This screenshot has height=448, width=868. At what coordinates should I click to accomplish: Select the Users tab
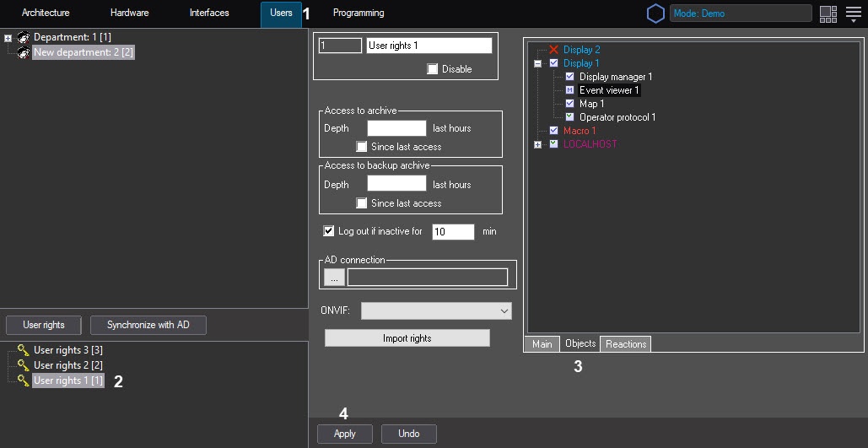tap(281, 13)
